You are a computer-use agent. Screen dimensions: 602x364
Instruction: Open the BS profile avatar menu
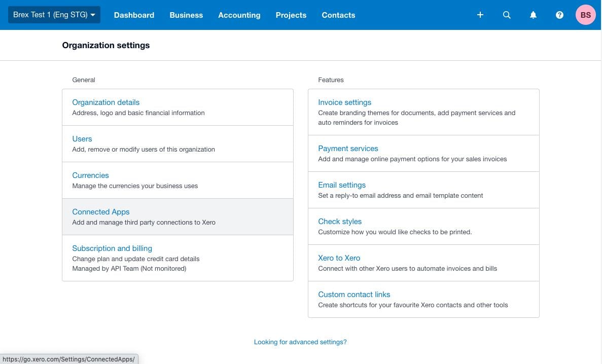[586, 15]
